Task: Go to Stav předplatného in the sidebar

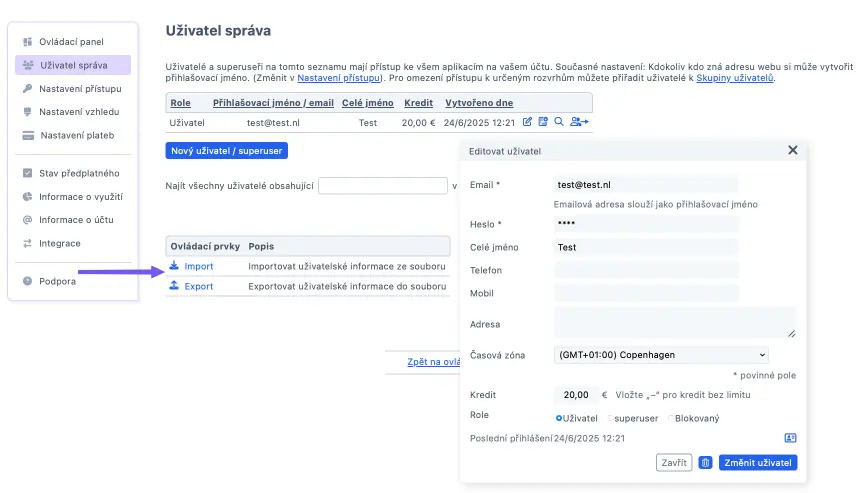Action: (x=79, y=173)
